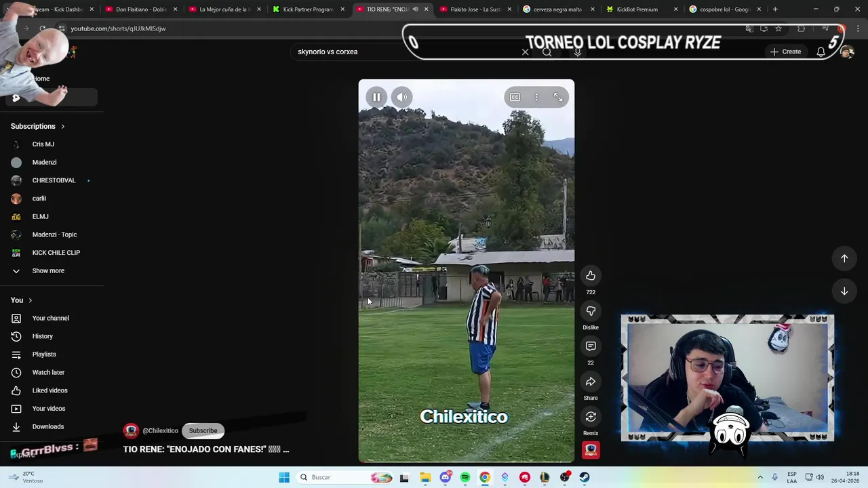The image size is (868, 488).
Task: Click the browser address bar URL
Action: click(x=118, y=28)
